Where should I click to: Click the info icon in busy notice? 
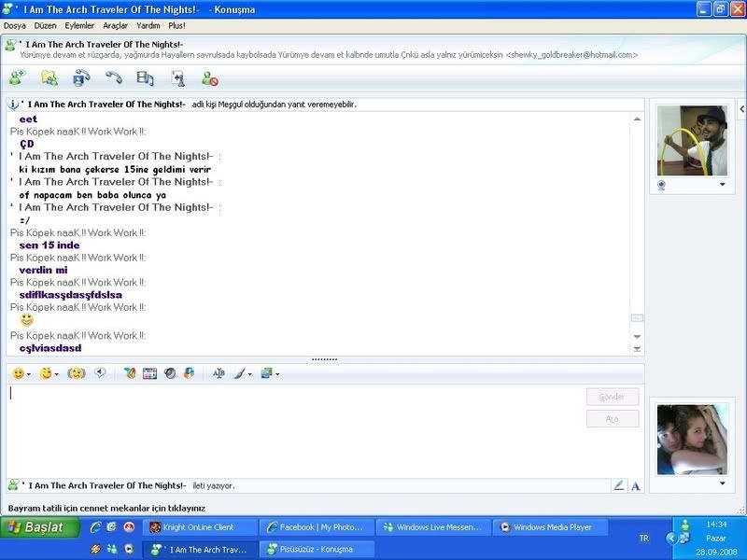pos(13,105)
